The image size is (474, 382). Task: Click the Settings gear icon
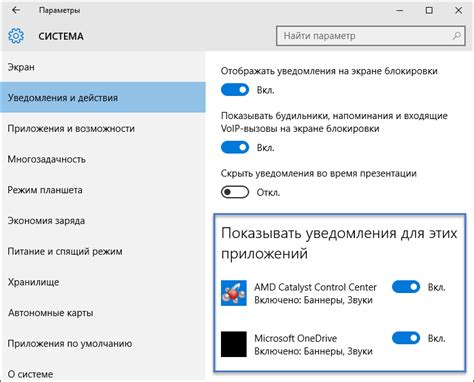pos(16,36)
